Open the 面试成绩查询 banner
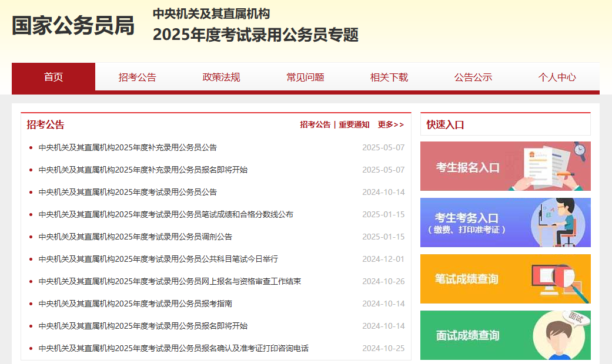The image size is (612, 364). pyautogui.click(x=505, y=335)
